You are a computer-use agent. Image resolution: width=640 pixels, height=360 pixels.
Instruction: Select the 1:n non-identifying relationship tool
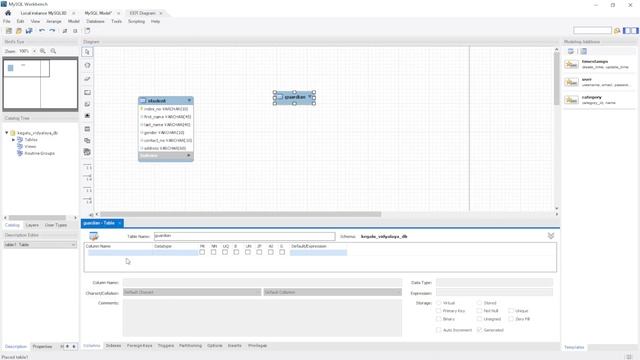[x=88, y=178]
